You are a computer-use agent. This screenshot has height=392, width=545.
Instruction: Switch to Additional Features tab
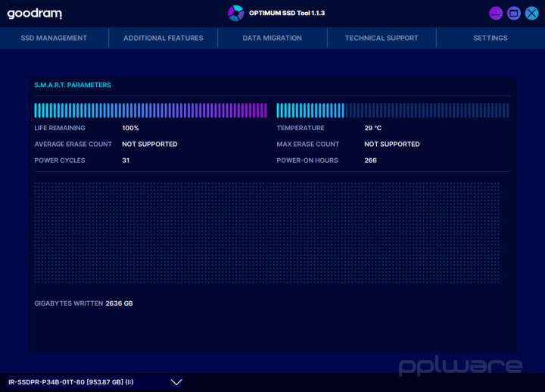tap(163, 38)
